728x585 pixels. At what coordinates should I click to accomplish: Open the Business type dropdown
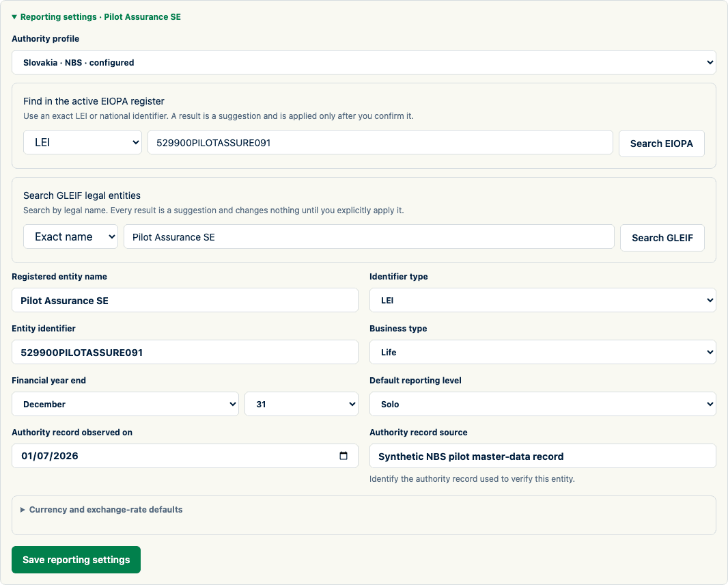[543, 352]
